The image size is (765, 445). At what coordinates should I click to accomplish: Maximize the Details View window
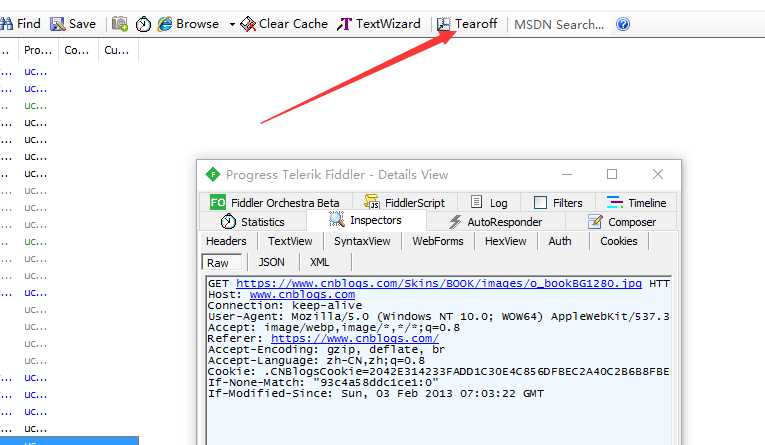point(612,174)
